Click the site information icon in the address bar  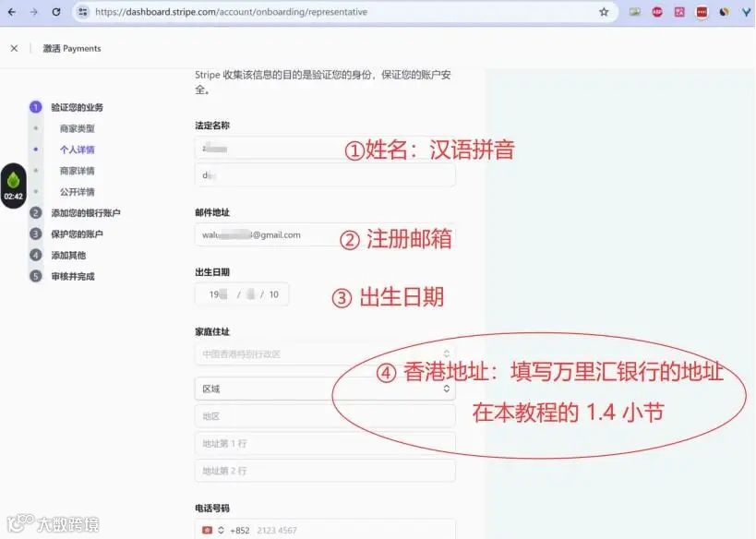coord(83,12)
